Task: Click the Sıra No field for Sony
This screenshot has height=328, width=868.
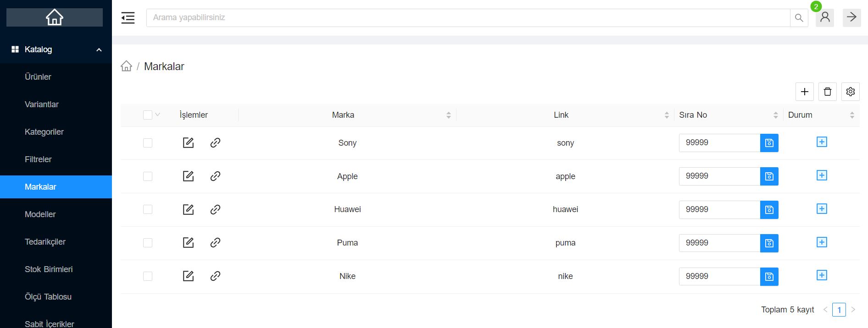Action: coord(719,143)
